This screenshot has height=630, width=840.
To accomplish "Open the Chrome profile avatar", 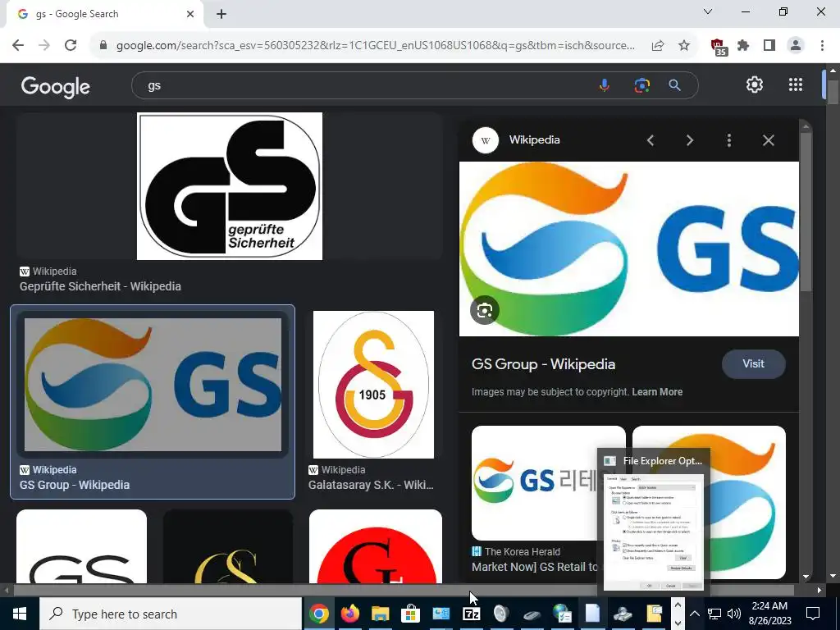I will [x=796, y=46].
